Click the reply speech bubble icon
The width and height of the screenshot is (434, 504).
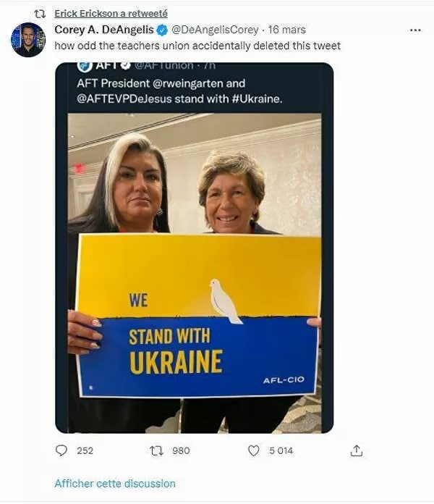pyautogui.click(x=61, y=450)
